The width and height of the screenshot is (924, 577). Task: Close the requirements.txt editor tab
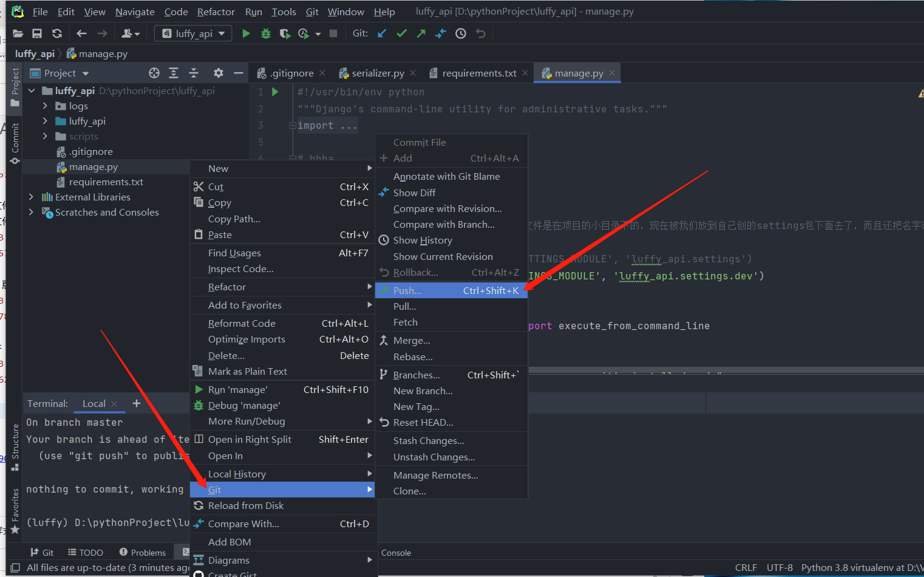pos(525,73)
